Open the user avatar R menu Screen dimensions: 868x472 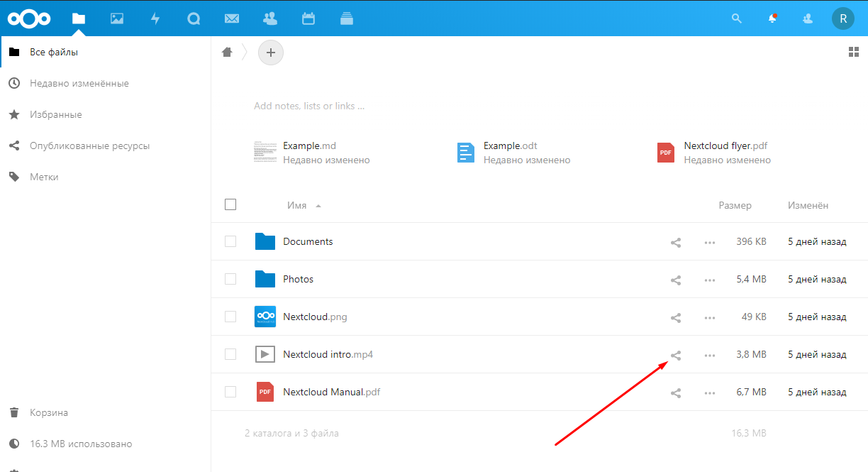pos(843,18)
